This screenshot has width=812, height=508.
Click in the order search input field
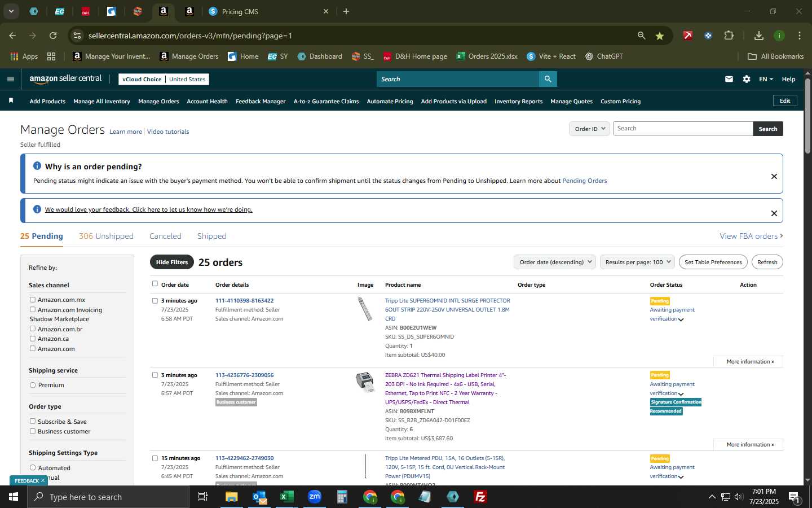pos(683,129)
